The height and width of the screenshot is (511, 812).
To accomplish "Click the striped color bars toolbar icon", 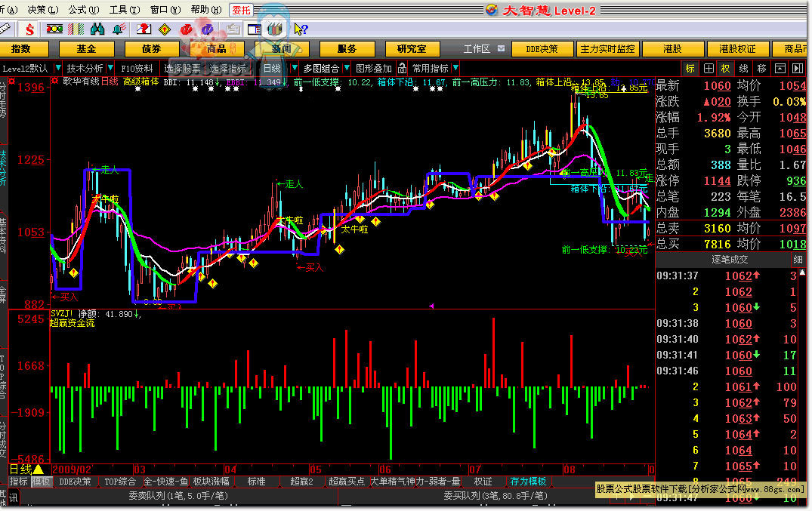I will coord(76,29).
